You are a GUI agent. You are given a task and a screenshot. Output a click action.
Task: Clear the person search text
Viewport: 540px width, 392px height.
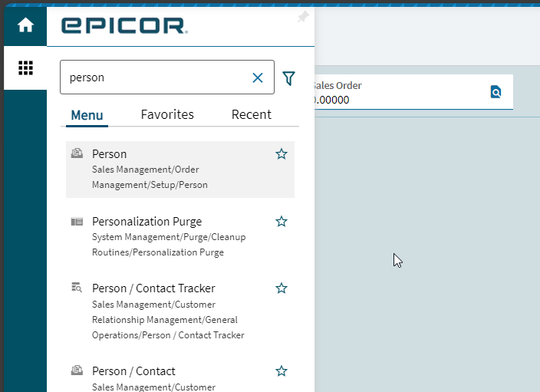click(x=258, y=77)
